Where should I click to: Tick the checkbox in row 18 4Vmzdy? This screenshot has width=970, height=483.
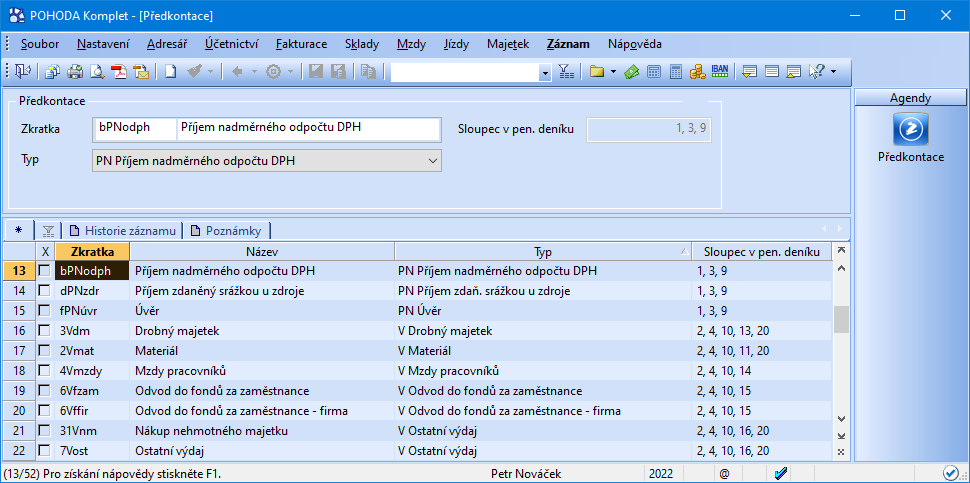(x=45, y=371)
